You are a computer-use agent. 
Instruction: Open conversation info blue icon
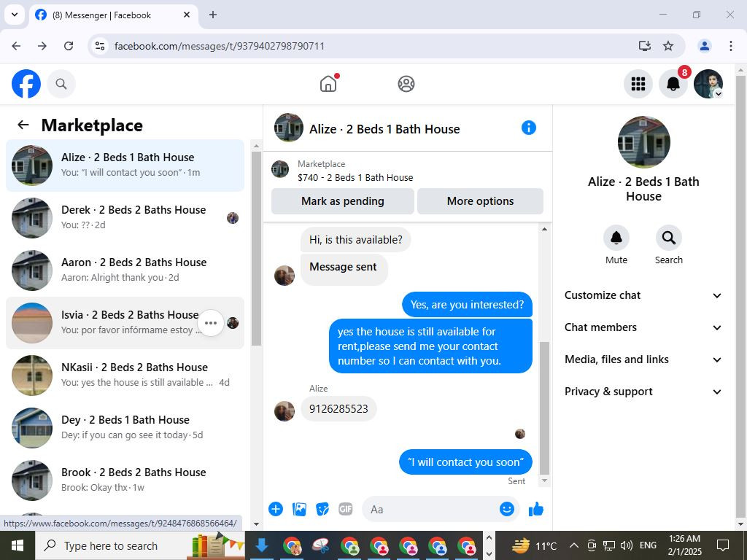pos(529,128)
